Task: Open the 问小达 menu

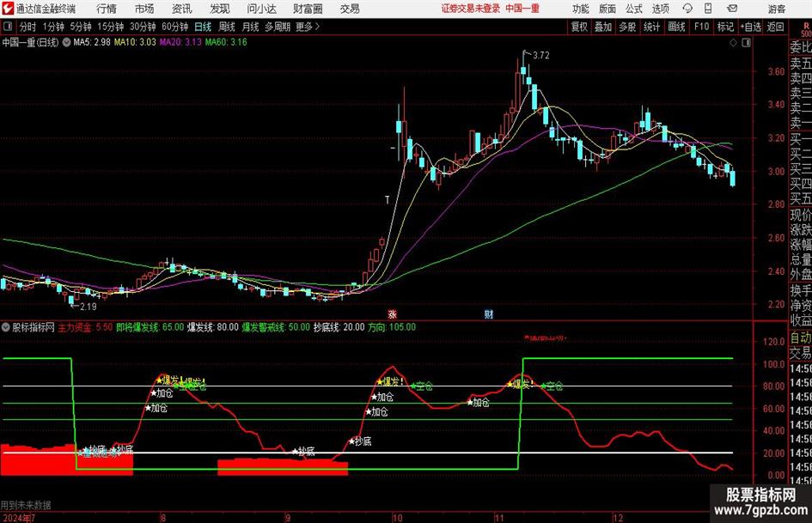Action: click(261, 9)
